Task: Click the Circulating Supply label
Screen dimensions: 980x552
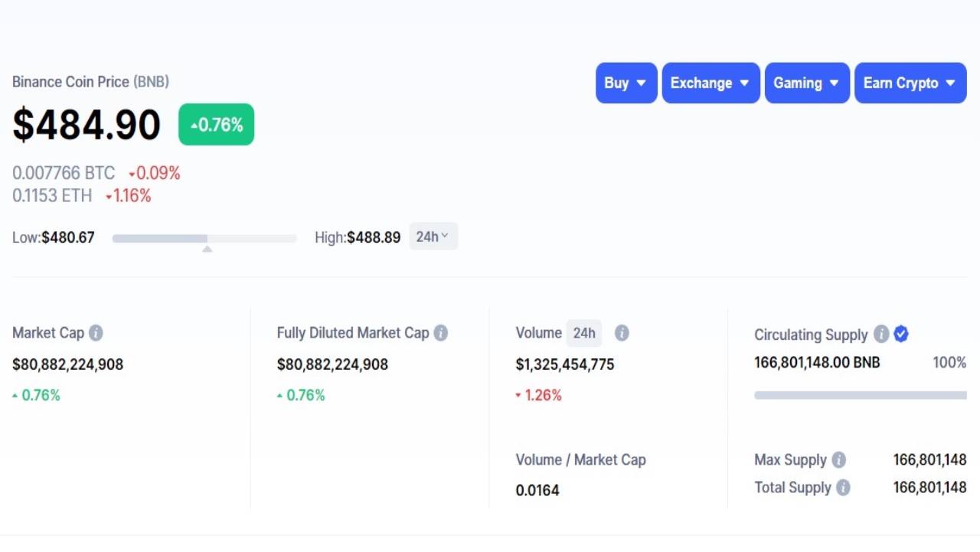Action: pos(811,335)
